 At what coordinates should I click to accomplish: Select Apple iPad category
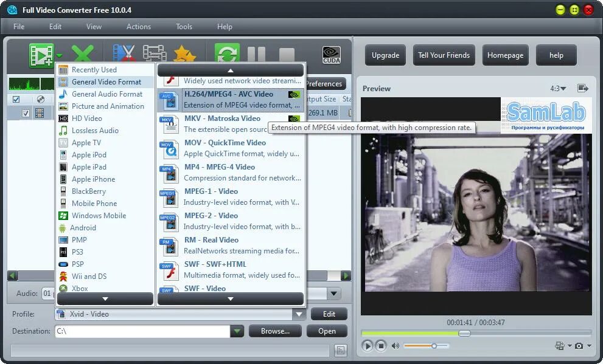pos(105,167)
